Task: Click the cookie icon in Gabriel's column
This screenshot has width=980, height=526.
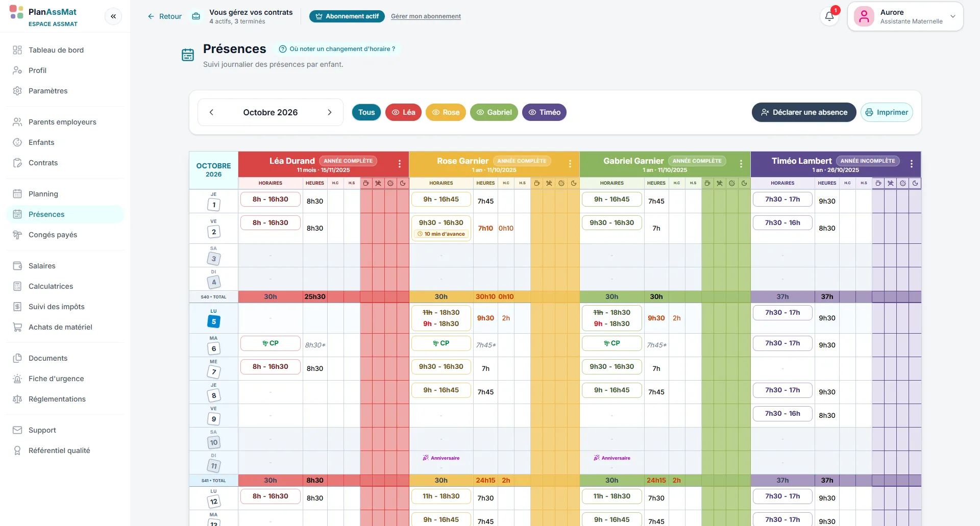Action: (x=732, y=183)
